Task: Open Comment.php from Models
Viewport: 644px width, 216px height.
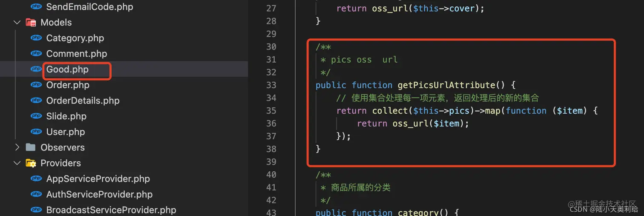Action: 77,54
